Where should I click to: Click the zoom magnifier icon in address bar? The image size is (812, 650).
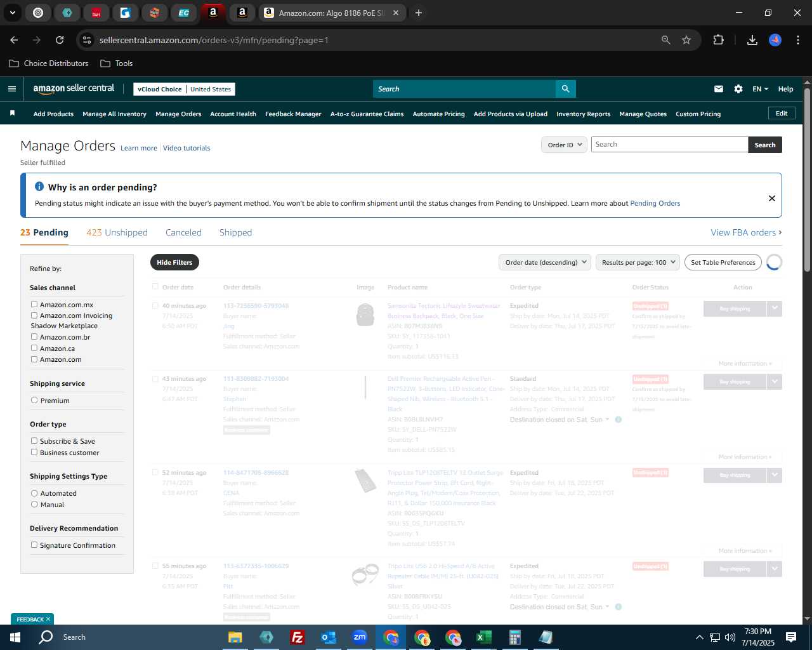click(665, 40)
